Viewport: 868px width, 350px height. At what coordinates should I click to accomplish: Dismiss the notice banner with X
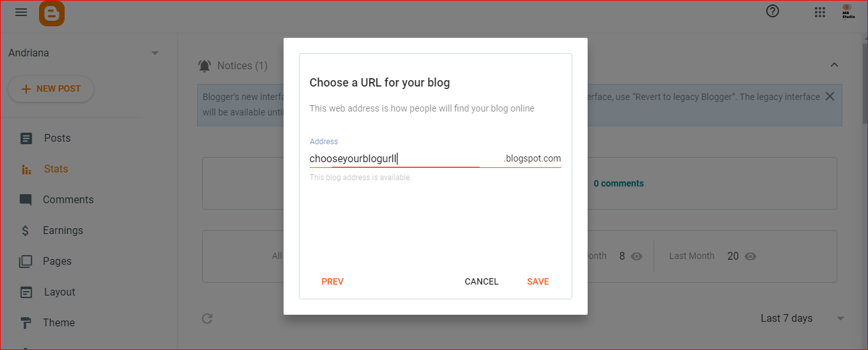coord(830,96)
